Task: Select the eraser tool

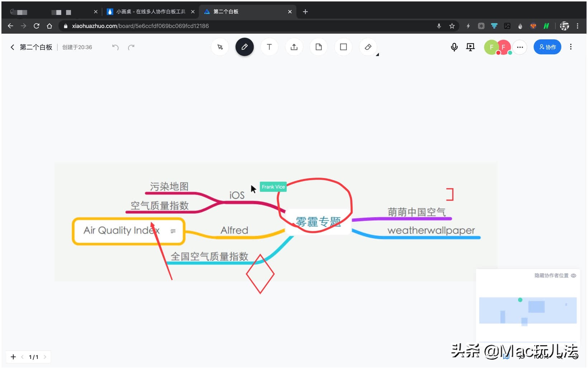Action: pyautogui.click(x=368, y=47)
